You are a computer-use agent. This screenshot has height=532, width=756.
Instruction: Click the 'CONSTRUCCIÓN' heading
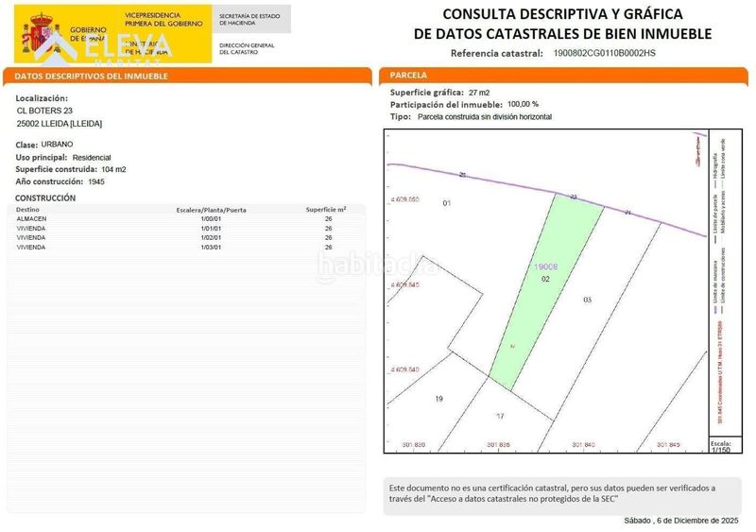click(45, 197)
